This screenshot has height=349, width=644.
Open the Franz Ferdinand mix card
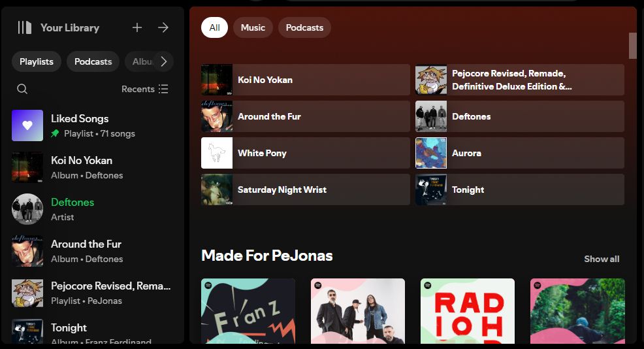point(248,311)
